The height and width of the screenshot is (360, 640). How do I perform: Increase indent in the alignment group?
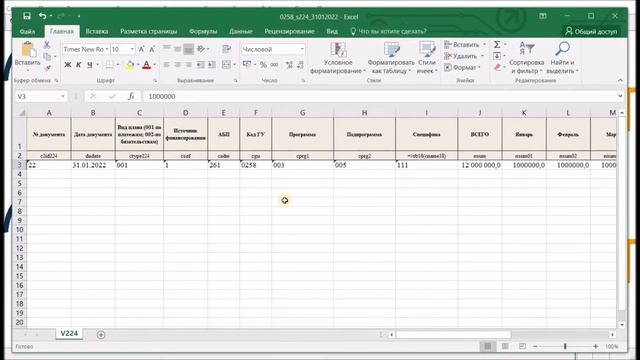point(211,65)
